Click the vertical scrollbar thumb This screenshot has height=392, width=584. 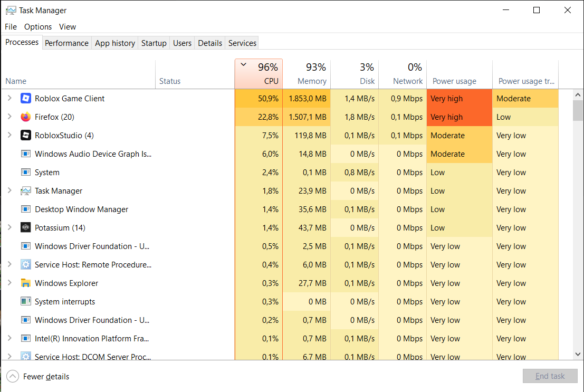[x=578, y=111]
